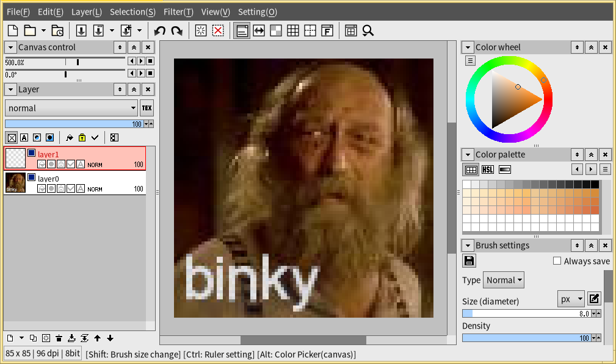Click the New file icon in toolbar
616x364 pixels.
(x=13, y=30)
